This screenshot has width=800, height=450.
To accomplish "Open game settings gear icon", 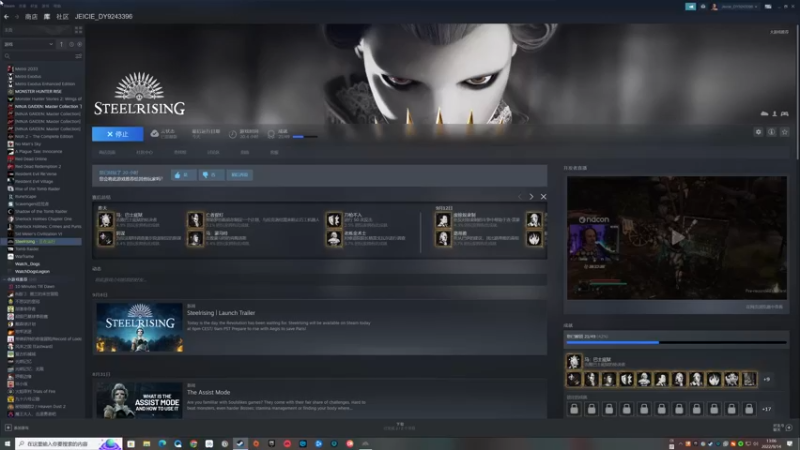I will click(758, 132).
